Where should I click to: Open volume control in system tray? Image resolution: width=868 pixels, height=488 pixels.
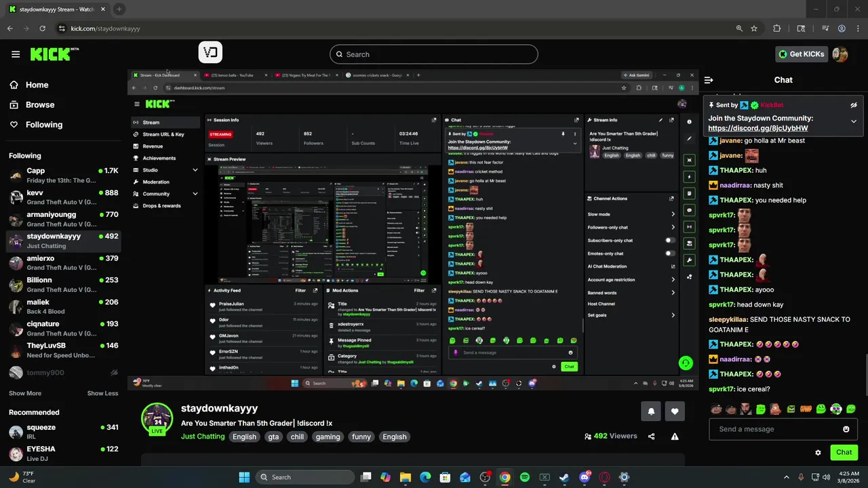827,477
